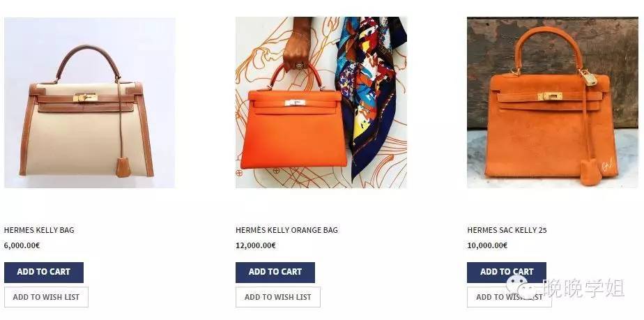Click the 12,000.00€ price label
This screenshot has width=644, height=320.
click(256, 245)
